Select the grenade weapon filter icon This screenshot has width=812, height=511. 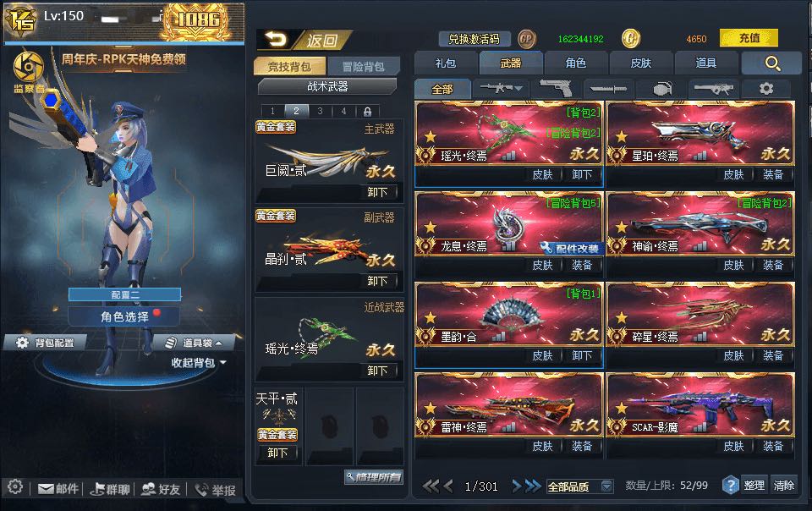[x=661, y=89]
